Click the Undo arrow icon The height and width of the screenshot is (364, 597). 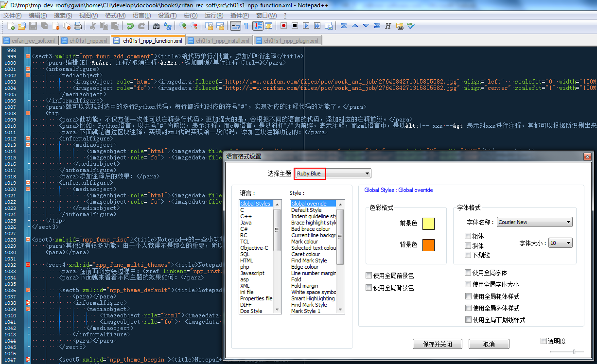[130, 26]
